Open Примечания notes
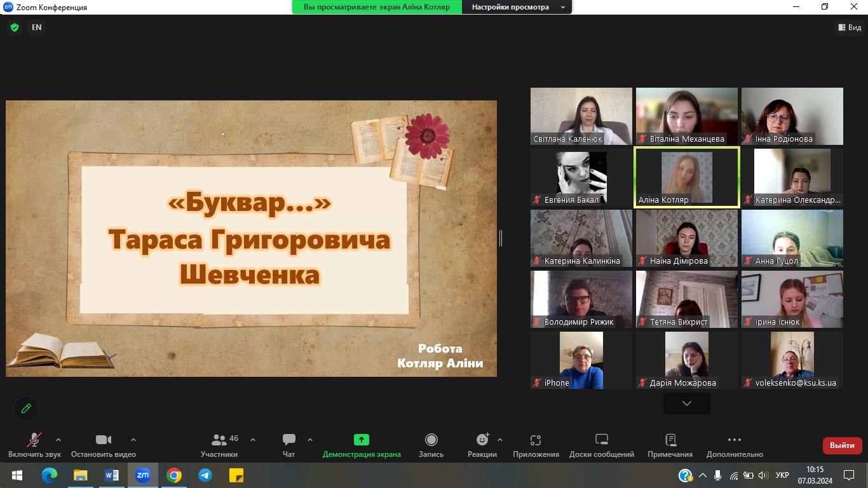Viewport: 868px width, 488px height. point(670,445)
